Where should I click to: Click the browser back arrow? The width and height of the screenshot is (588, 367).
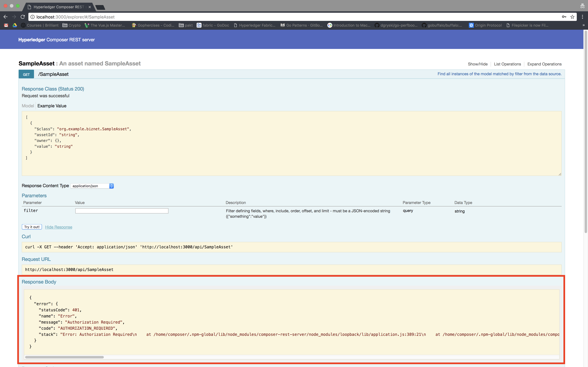tap(6, 17)
